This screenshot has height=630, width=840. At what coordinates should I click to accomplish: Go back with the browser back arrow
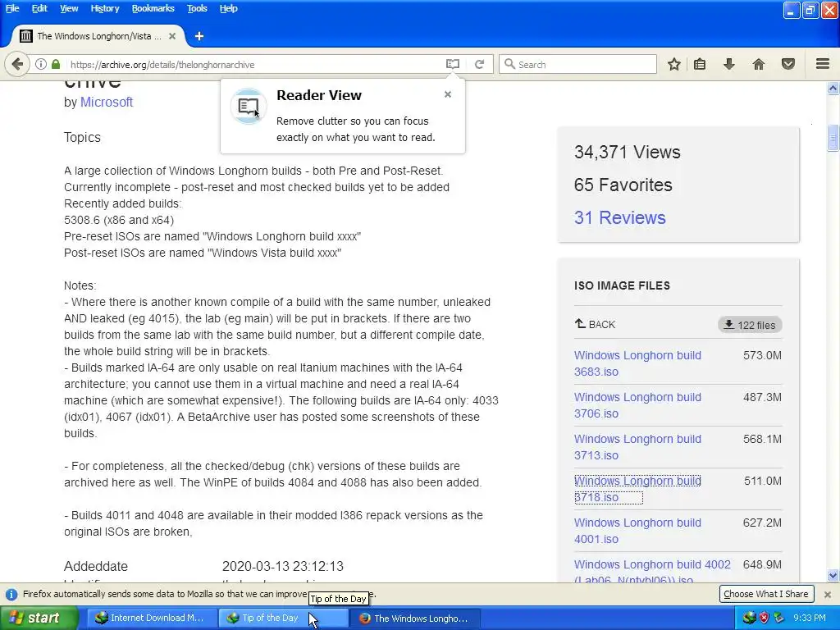17,64
